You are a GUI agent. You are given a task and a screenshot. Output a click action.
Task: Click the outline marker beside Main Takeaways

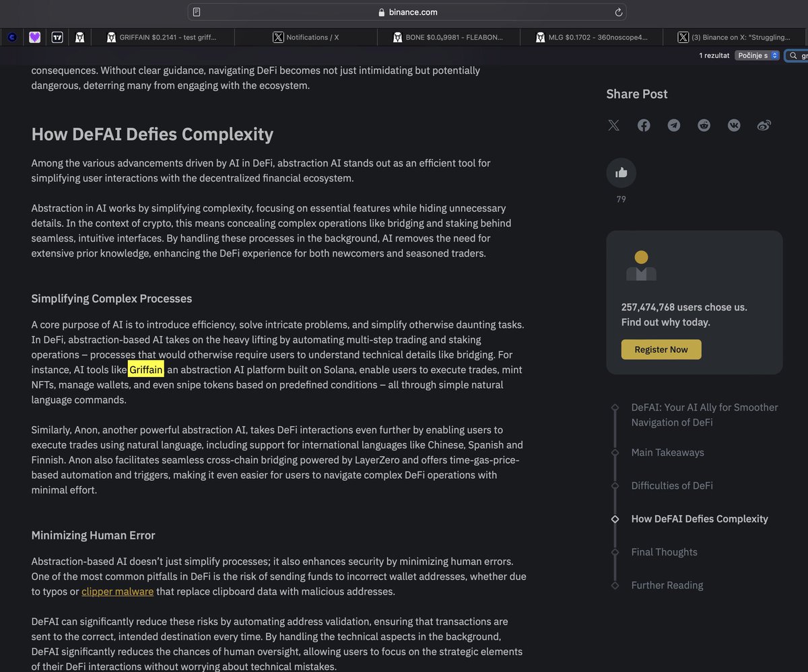[614, 452]
